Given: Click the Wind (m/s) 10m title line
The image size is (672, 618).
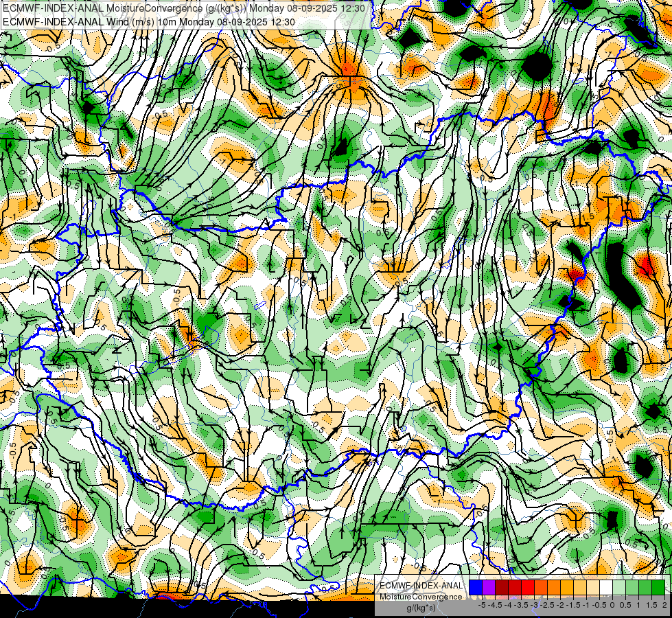Looking at the screenshot, I should [x=149, y=21].
